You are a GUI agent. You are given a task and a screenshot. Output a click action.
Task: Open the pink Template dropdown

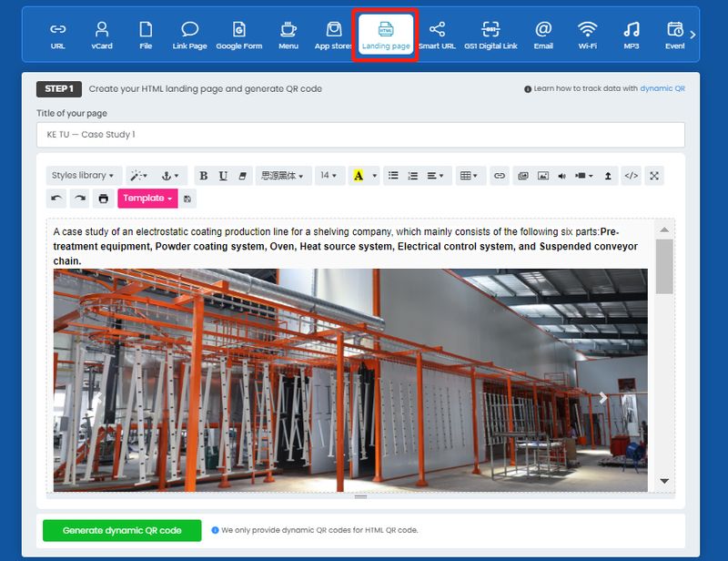(147, 199)
